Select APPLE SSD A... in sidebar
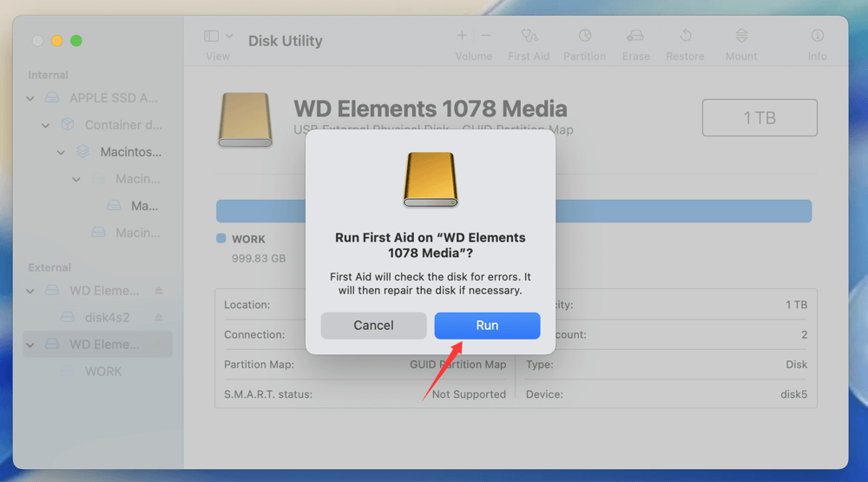868x482 pixels. pos(114,98)
